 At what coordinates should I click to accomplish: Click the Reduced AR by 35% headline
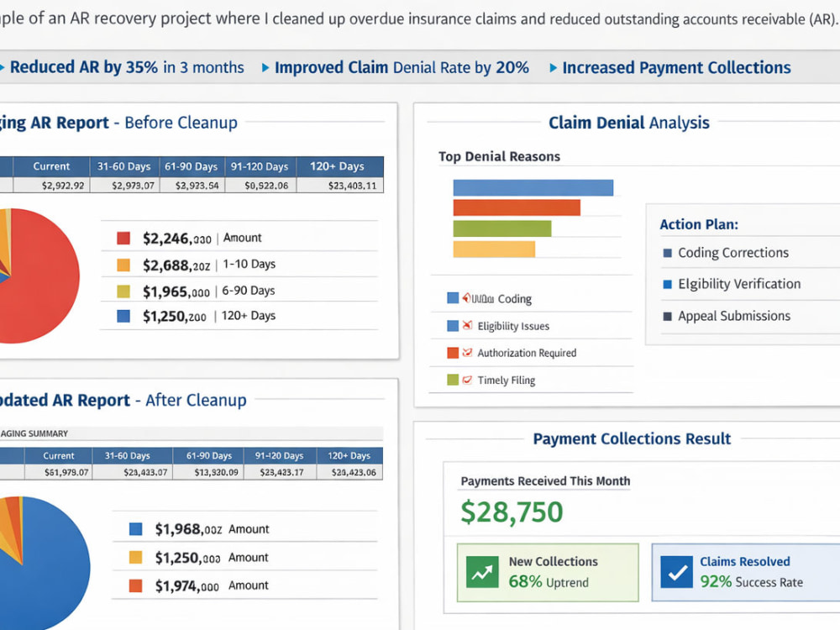(x=127, y=67)
